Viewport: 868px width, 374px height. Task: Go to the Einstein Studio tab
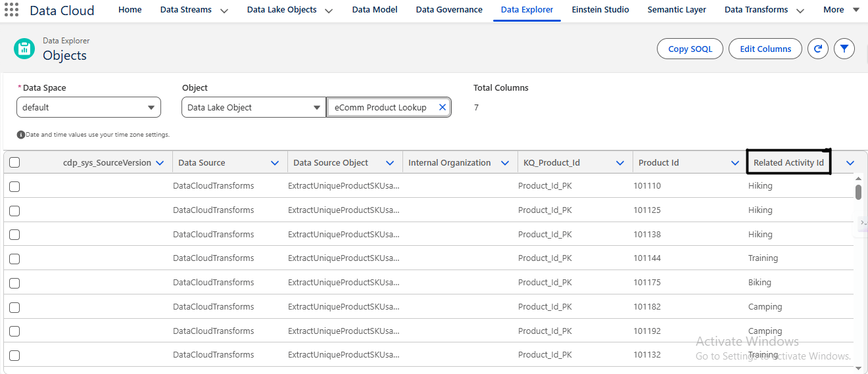point(600,10)
